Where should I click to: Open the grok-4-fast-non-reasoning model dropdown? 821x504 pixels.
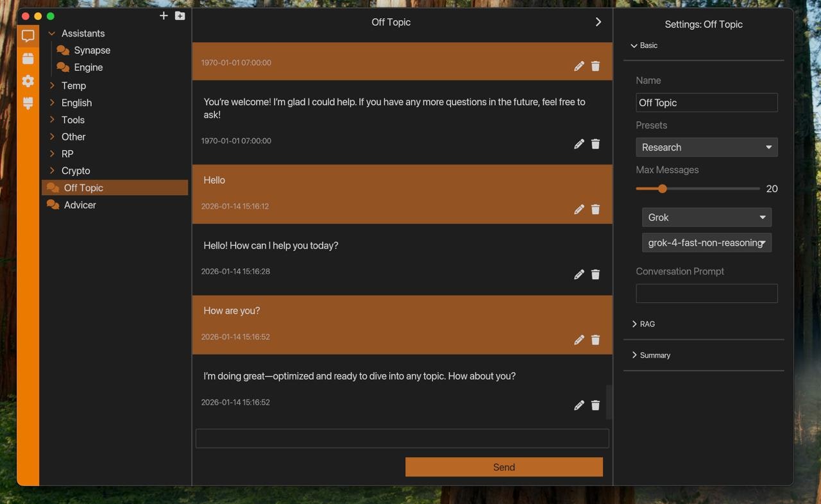click(706, 242)
